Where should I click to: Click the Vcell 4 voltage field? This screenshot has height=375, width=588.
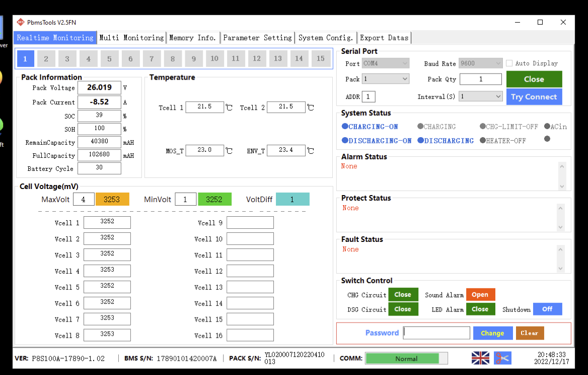click(107, 271)
